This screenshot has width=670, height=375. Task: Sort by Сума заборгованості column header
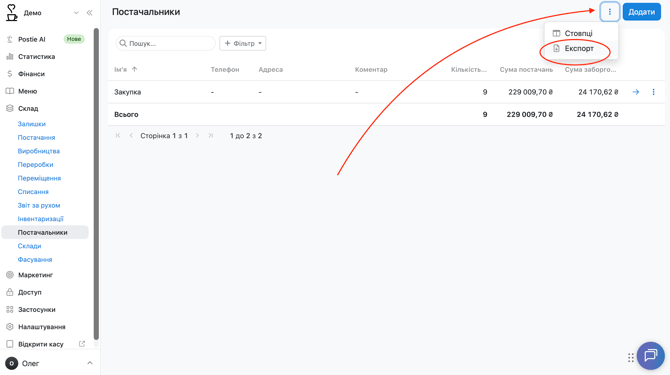[x=590, y=70]
